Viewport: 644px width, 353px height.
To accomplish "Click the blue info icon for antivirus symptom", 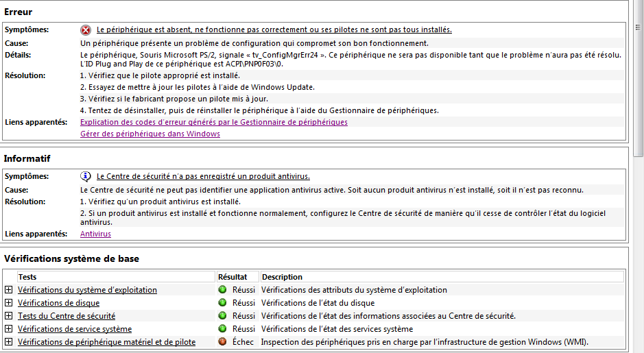I will (x=86, y=177).
